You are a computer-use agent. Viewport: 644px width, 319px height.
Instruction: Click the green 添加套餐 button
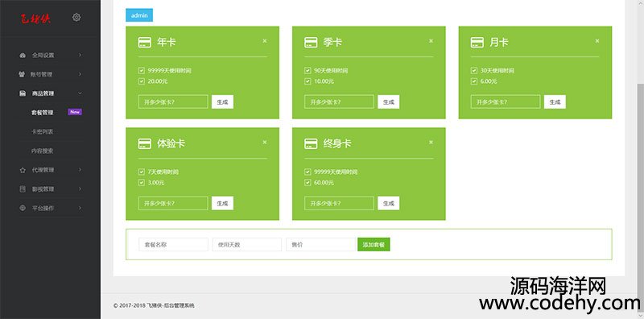tap(374, 245)
